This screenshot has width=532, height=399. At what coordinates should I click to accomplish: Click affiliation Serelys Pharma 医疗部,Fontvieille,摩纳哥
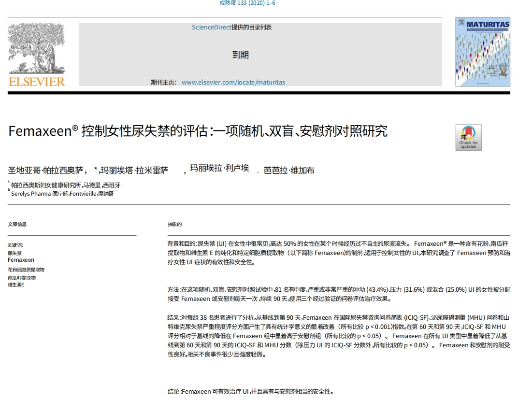(62, 194)
